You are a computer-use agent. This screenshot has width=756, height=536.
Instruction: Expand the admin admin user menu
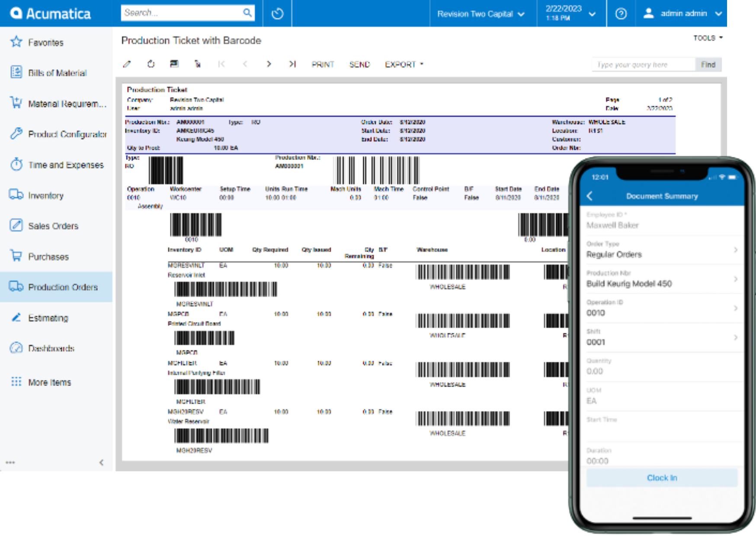point(683,14)
